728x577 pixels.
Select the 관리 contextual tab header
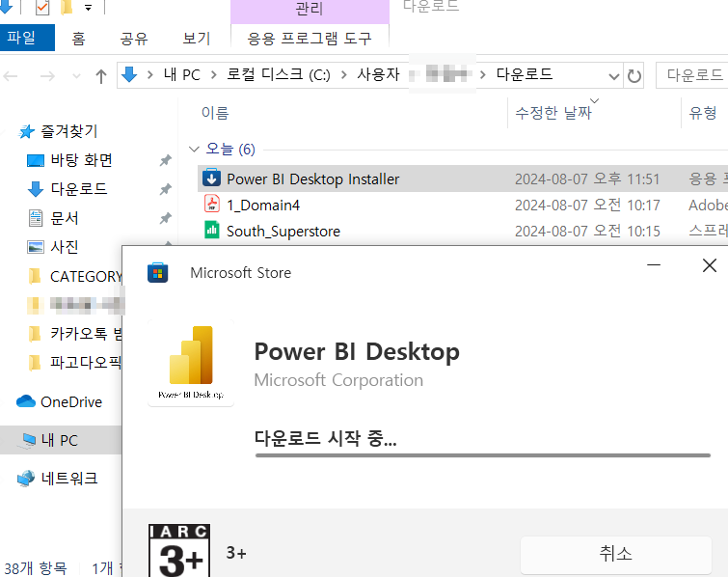pyautogui.click(x=310, y=10)
